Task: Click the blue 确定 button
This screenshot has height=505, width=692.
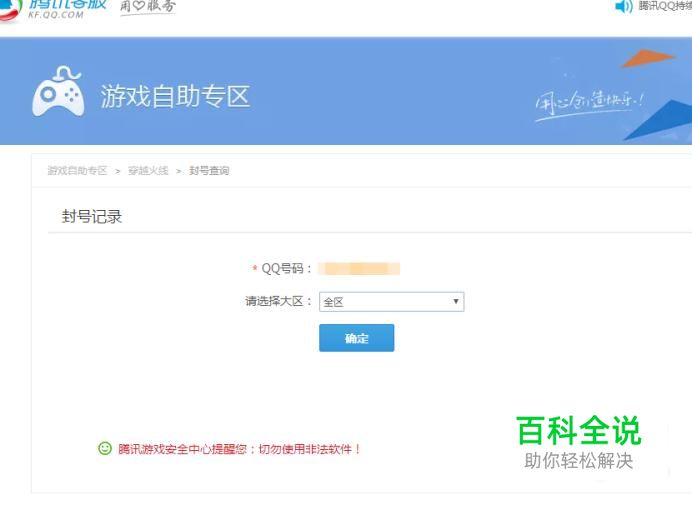Action: pyautogui.click(x=357, y=338)
